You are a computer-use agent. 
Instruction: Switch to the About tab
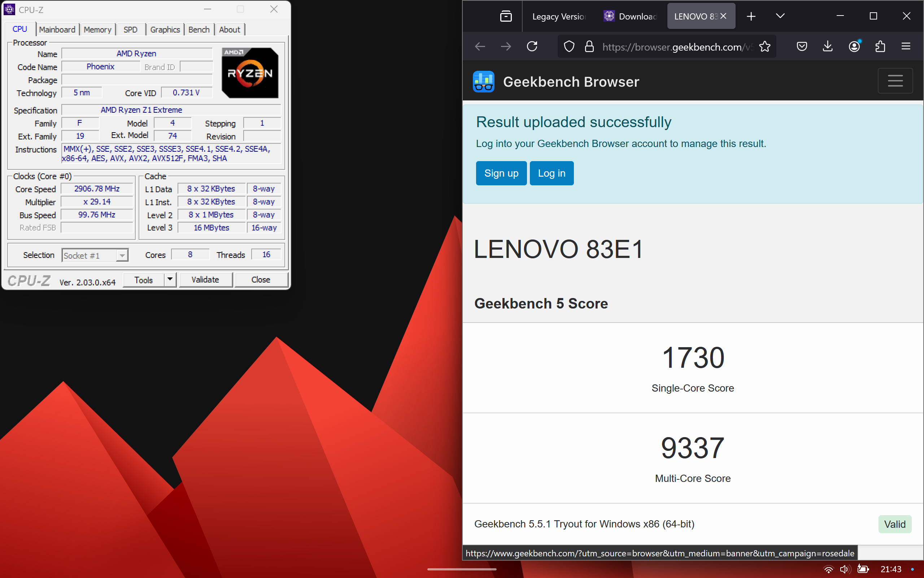[230, 29]
